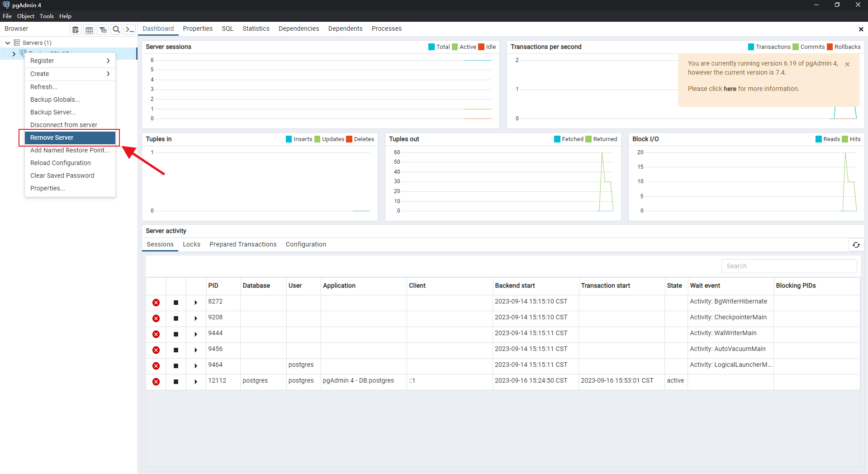Select Remove Server from context menu
Screen dimensions: 868x474
[70, 137]
